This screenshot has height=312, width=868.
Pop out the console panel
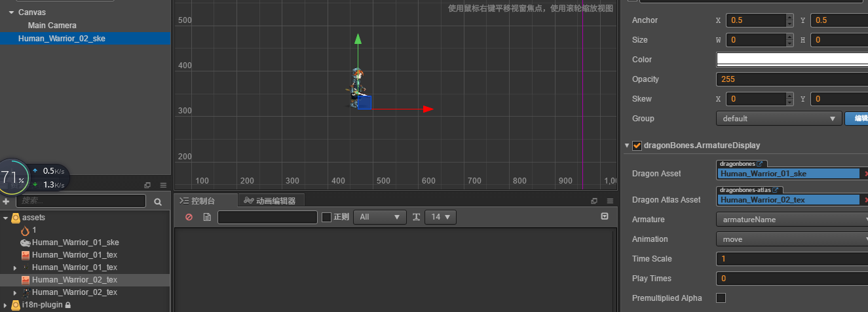pyautogui.click(x=594, y=201)
